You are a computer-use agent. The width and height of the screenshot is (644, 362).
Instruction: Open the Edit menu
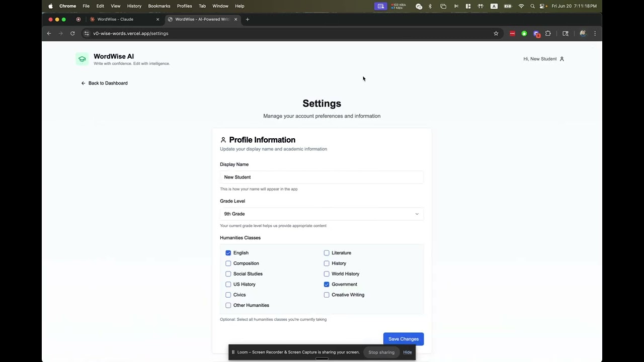pyautogui.click(x=100, y=6)
